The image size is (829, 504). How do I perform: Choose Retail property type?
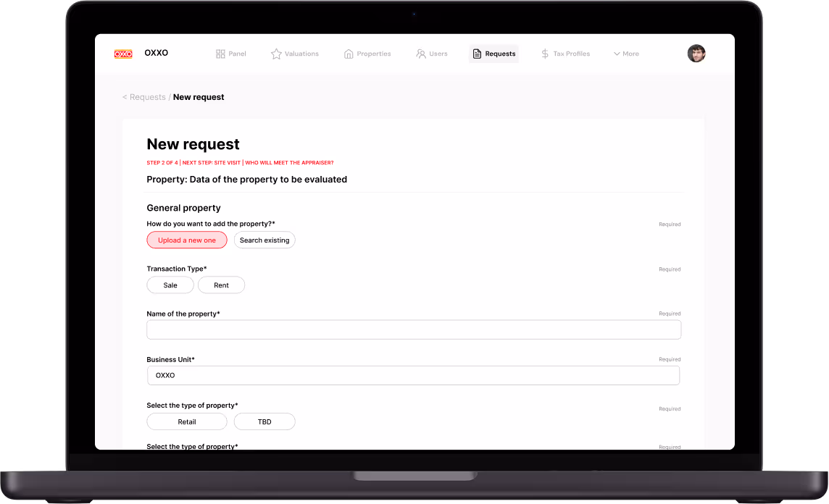pyautogui.click(x=187, y=421)
